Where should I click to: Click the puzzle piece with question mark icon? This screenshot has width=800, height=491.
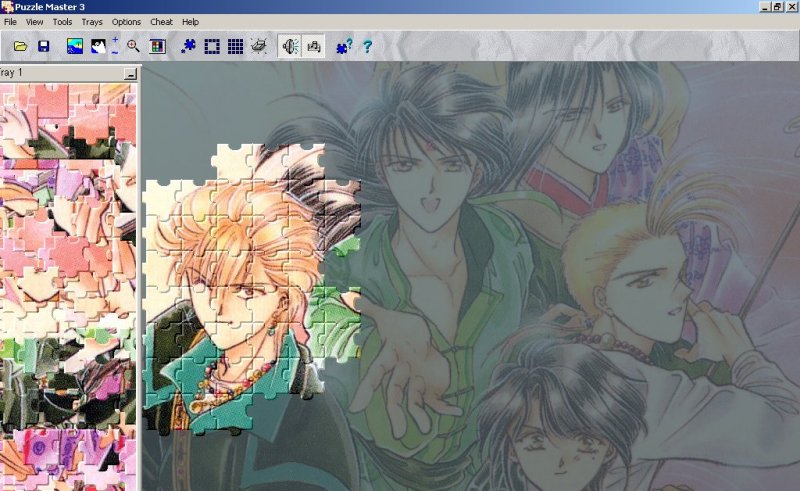click(x=343, y=46)
